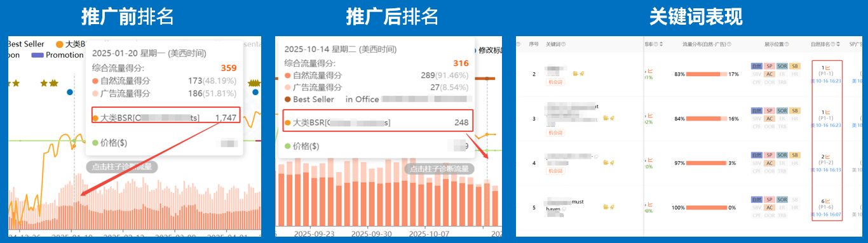Select the AC badge in row 5
The height and width of the screenshot is (243, 868).
click(770, 207)
